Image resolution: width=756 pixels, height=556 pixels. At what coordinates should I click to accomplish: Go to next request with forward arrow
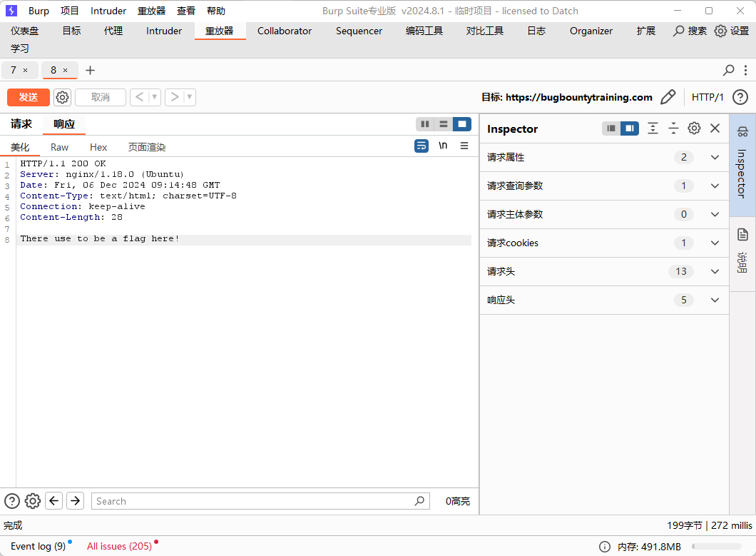click(x=175, y=98)
